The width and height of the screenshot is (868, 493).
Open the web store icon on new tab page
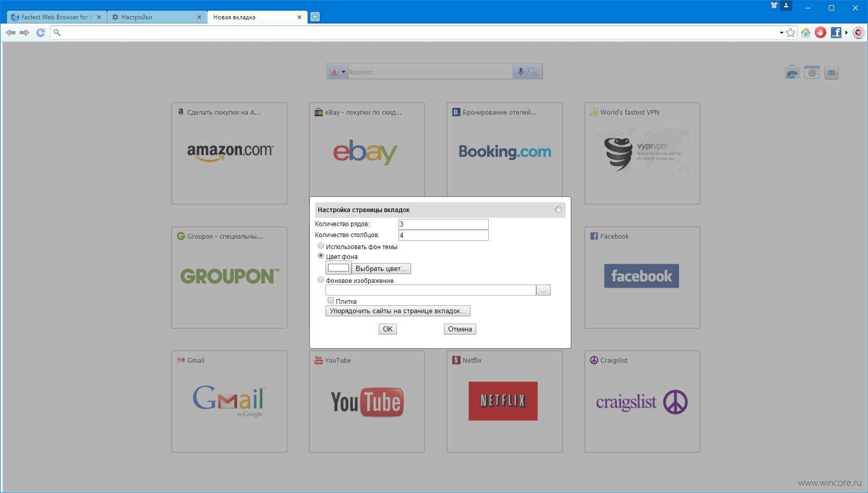click(792, 72)
